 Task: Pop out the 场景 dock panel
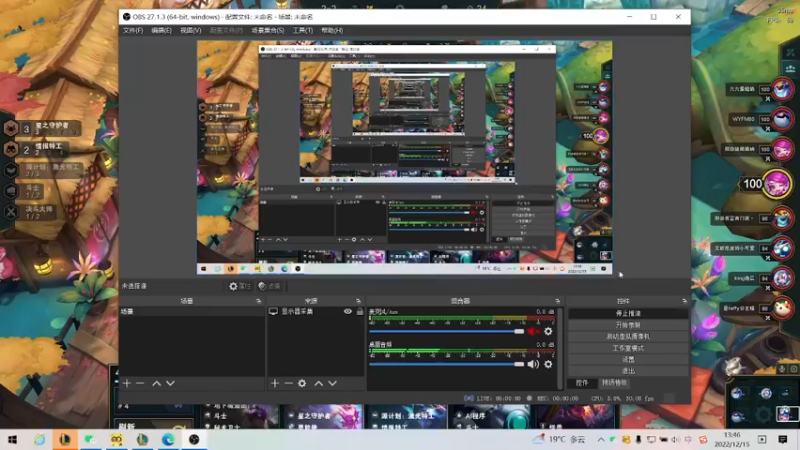[x=258, y=301]
